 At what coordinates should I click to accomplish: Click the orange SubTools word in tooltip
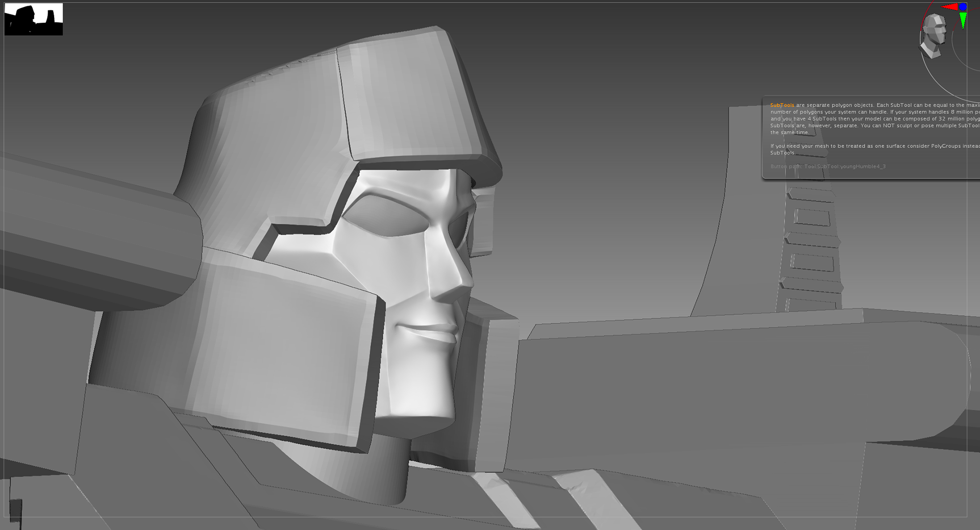(x=782, y=105)
